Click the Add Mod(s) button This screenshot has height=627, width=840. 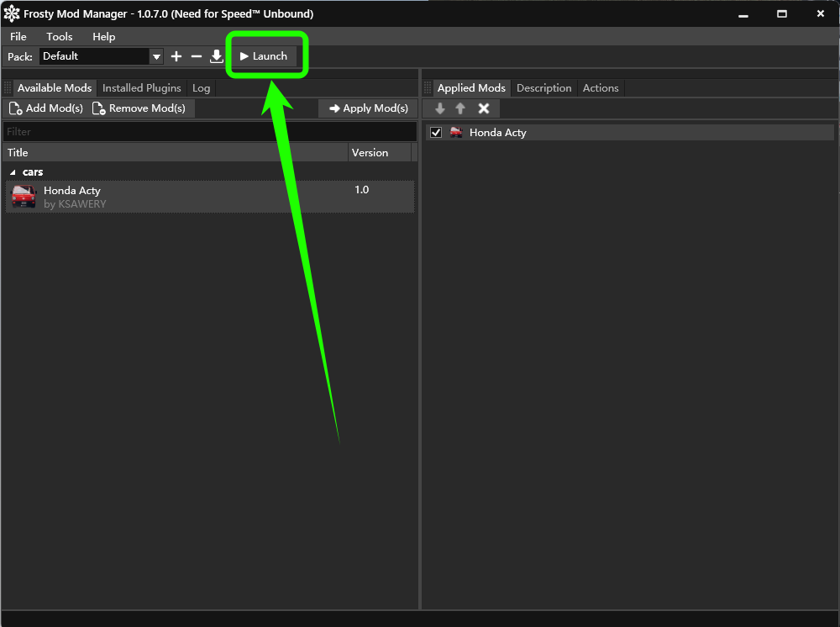point(46,108)
